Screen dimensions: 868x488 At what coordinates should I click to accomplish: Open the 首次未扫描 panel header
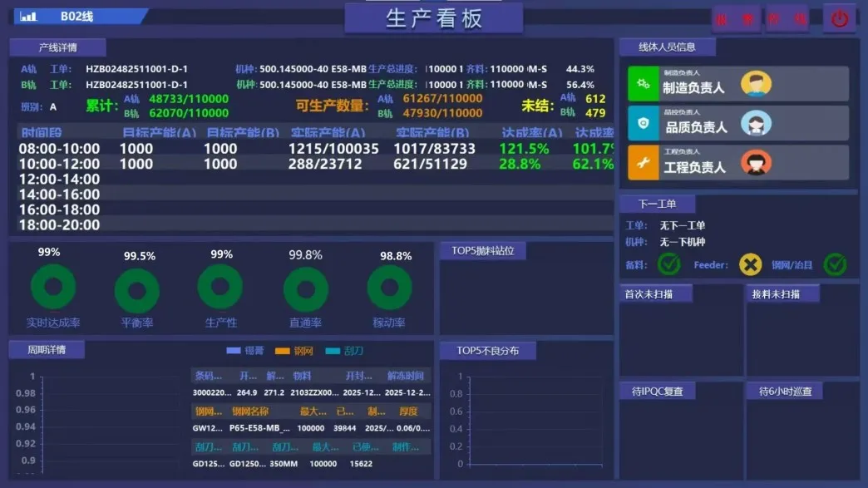[655, 293]
